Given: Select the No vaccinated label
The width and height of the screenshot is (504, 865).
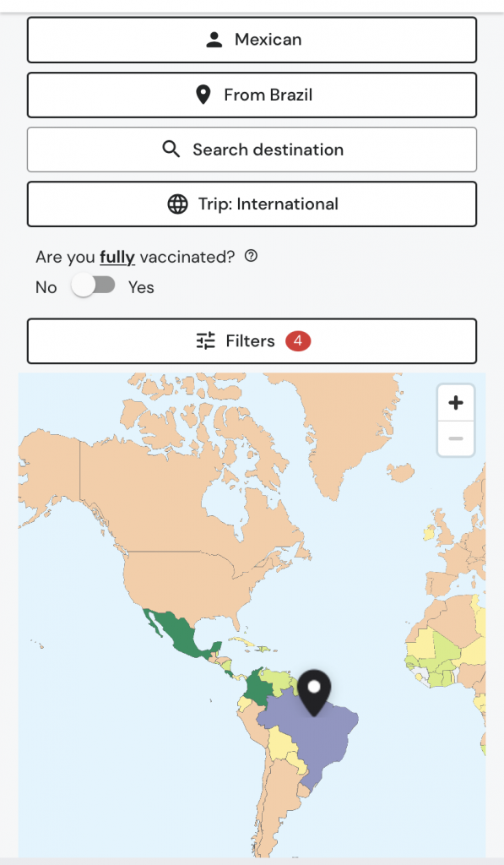Looking at the screenshot, I should click(46, 287).
